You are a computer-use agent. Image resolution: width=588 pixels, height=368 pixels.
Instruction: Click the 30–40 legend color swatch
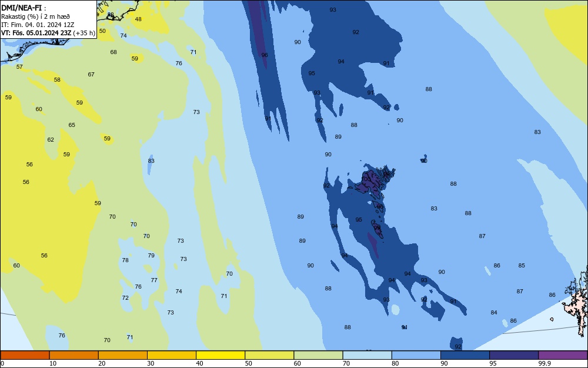(172, 355)
